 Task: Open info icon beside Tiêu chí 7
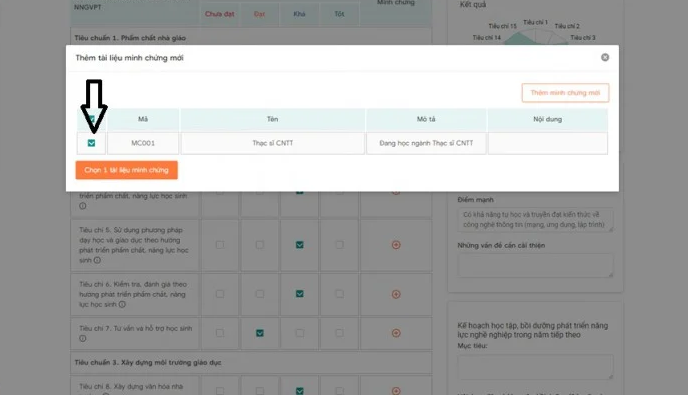82,338
